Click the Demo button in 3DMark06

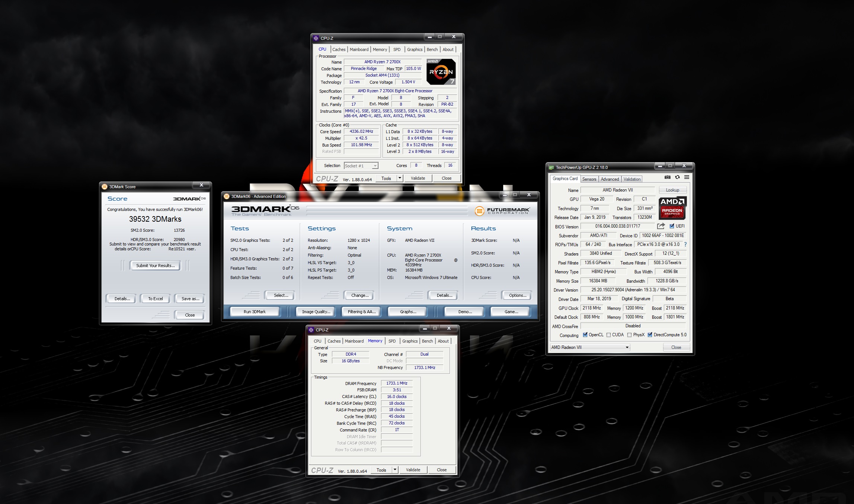465,312
